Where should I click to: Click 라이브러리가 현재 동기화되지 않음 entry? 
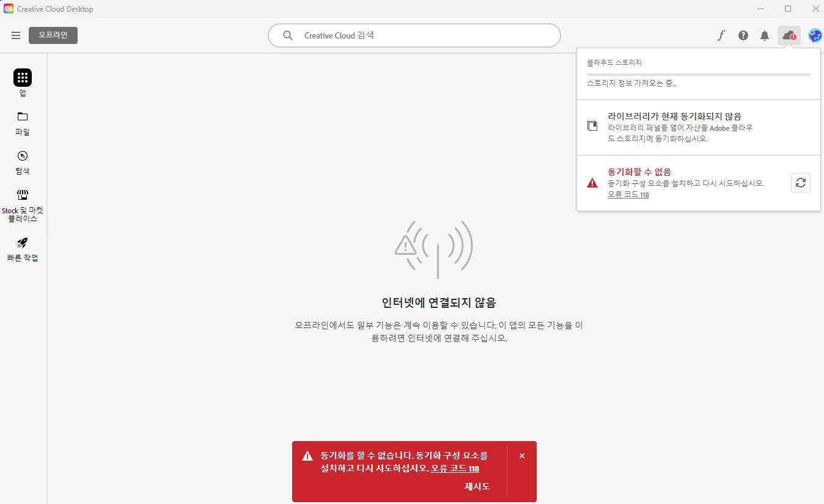(x=699, y=127)
